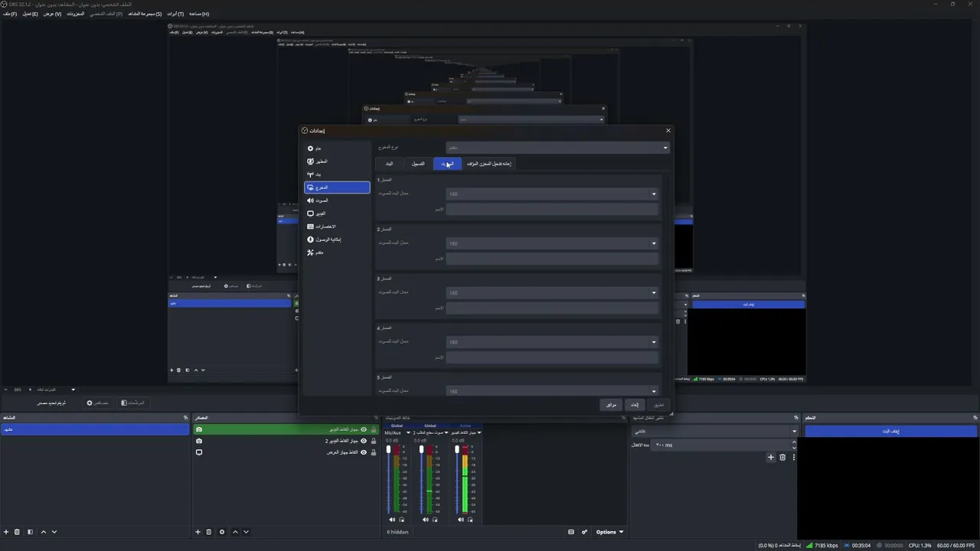Screen dimensions: 980x551
Task: Open Video settings with monitor icon
Action: (337, 214)
